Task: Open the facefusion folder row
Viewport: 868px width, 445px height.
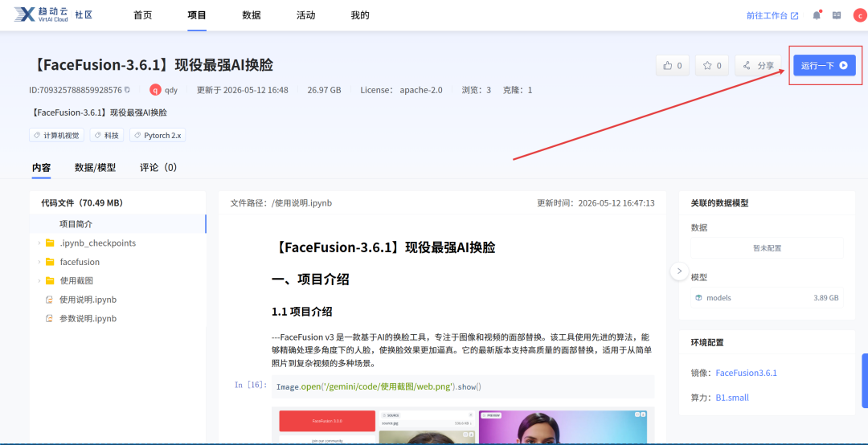Action: [x=118, y=262]
